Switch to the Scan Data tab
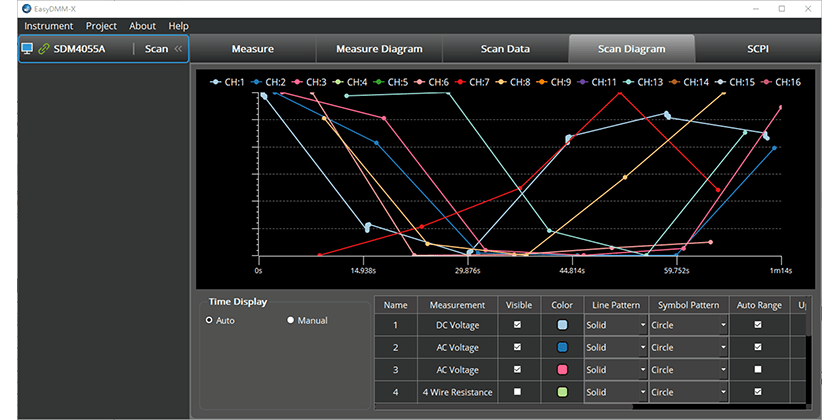The image size is (840, 420). [505, 48]
